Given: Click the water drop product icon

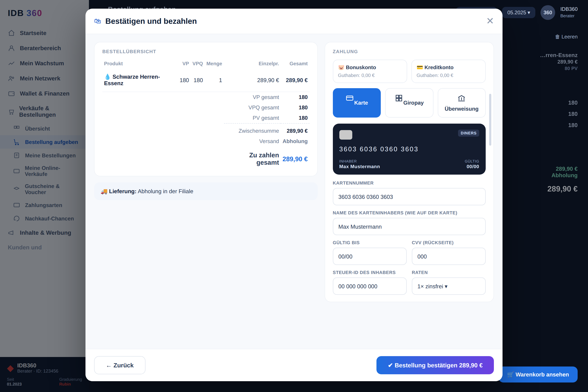Looking at the screenshot, I should [107, 77].
